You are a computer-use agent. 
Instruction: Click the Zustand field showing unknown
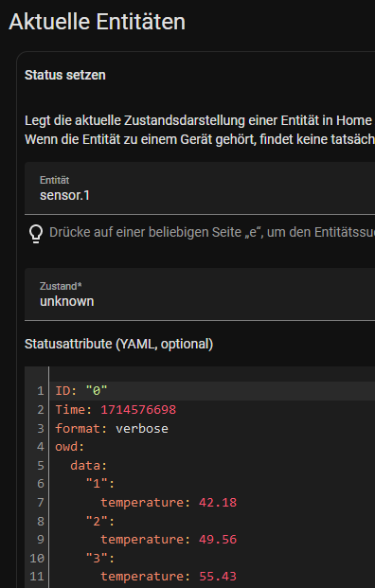tap(200, 294)
